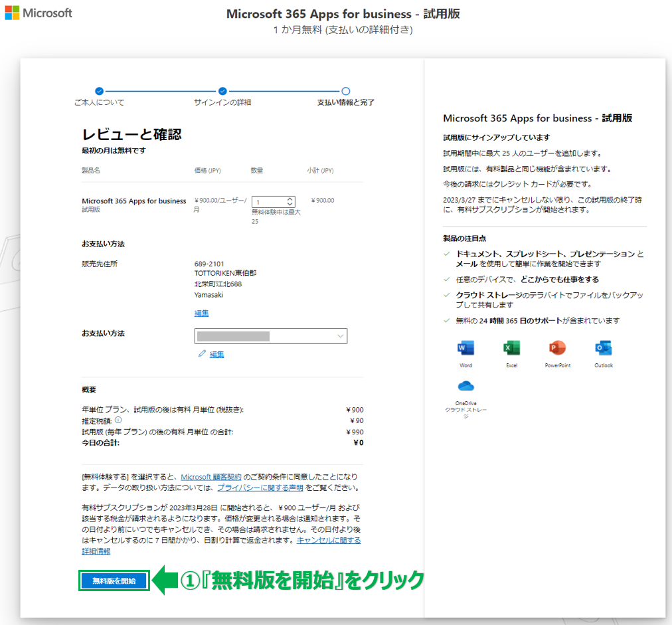672x625 pixels.
Task: Click the 任意のデバイスで、どこからでも仕事をする line
Action: pos(527,280)
